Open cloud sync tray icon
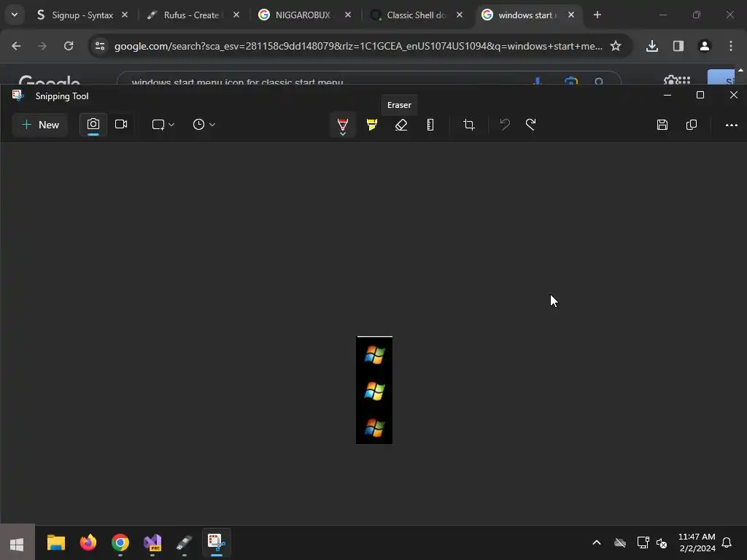Image resolution: width=747 pixels, height=560 pixels. 620,542
